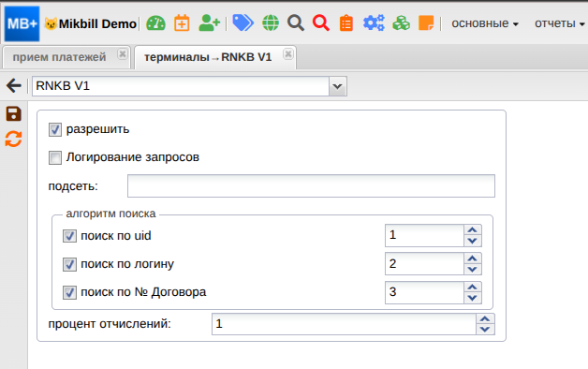588x369 pixels.
Task: Click the RNKB V1 combo text field
Action: pyautogui.click(x=181, y=86)
